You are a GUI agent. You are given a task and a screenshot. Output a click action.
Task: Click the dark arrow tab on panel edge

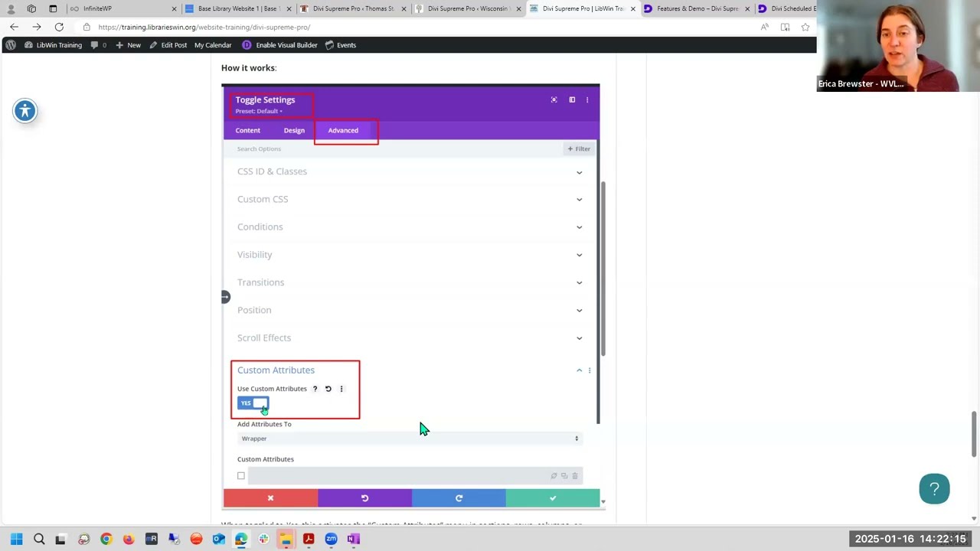pos(225,297)
